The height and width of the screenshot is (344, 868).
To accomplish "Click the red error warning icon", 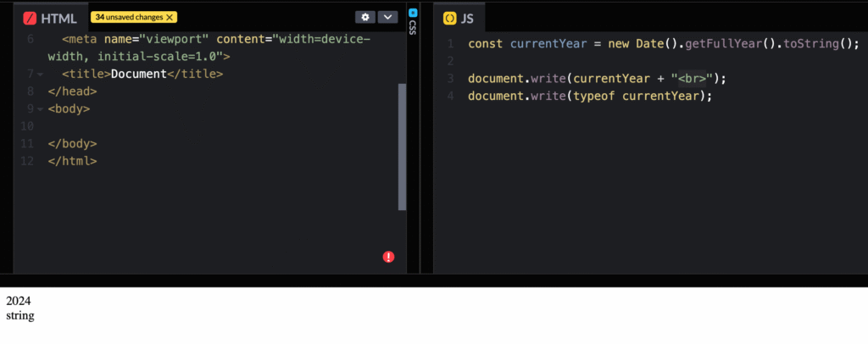I will (388, 257).
